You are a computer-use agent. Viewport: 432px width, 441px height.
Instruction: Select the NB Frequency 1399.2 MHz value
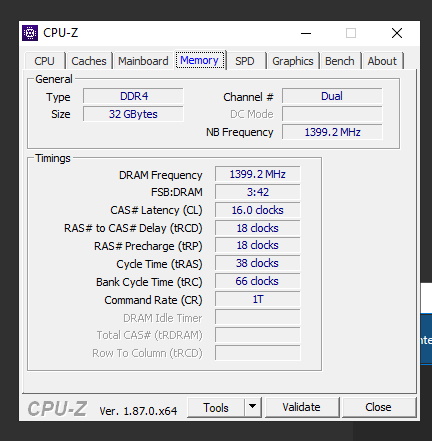pos(332,132)
